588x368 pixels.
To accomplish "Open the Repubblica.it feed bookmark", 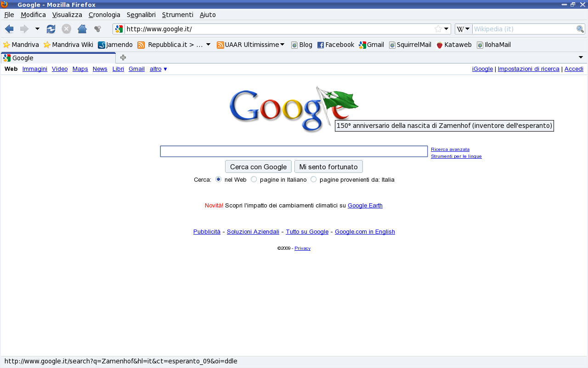I will 170,45.
